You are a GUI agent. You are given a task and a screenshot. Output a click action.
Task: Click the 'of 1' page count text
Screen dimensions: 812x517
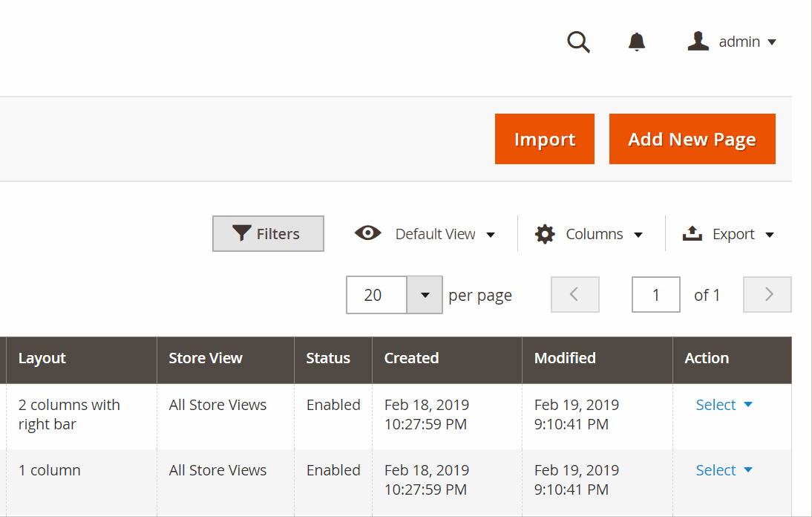coord(707,295)
